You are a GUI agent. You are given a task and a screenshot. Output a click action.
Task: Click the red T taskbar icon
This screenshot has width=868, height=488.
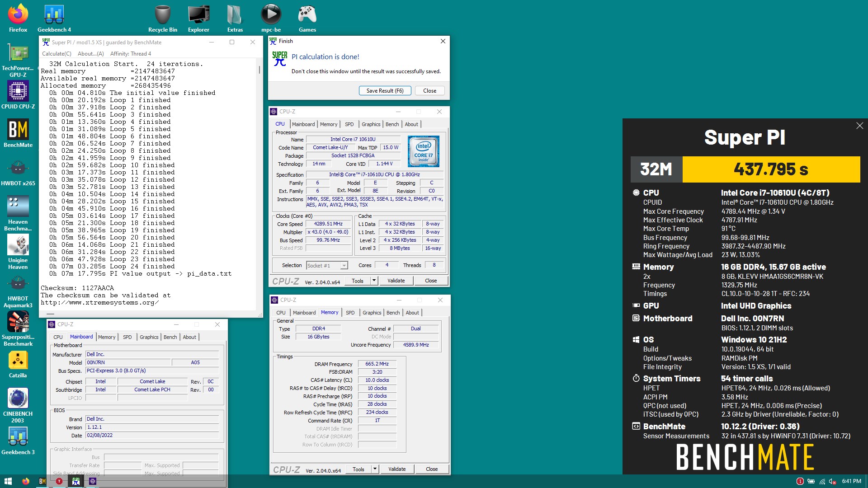click(x=59, y=481)
